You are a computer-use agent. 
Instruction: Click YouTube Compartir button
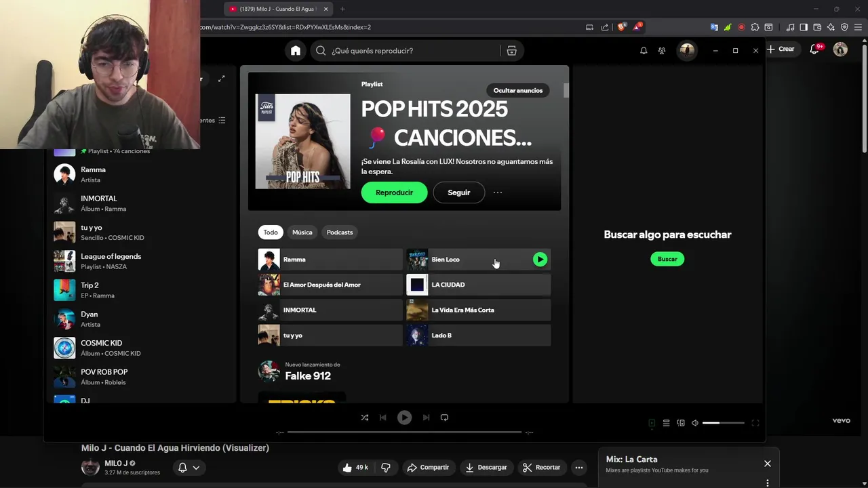428,468
